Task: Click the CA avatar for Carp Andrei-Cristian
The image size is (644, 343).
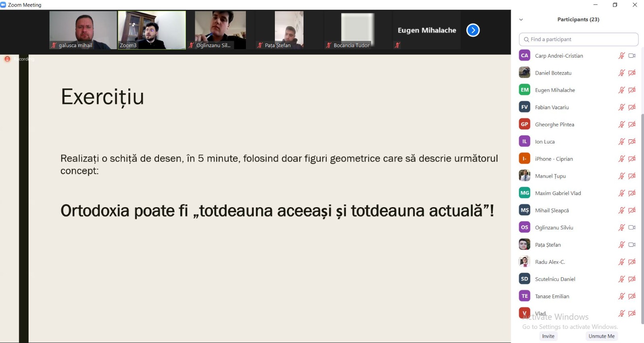Action: pos(524,56)
